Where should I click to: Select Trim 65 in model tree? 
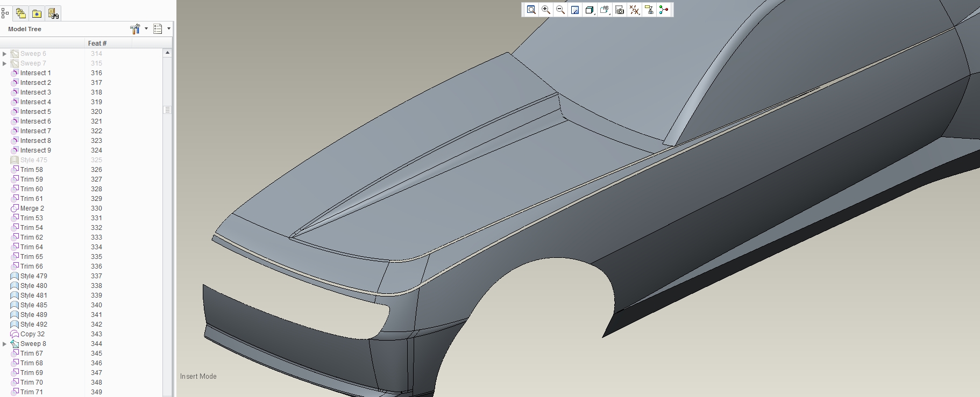click(x=32, y=257)
